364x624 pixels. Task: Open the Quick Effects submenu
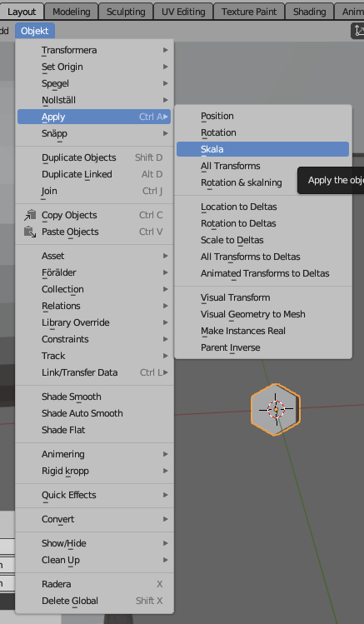click(x=94, y=495)
